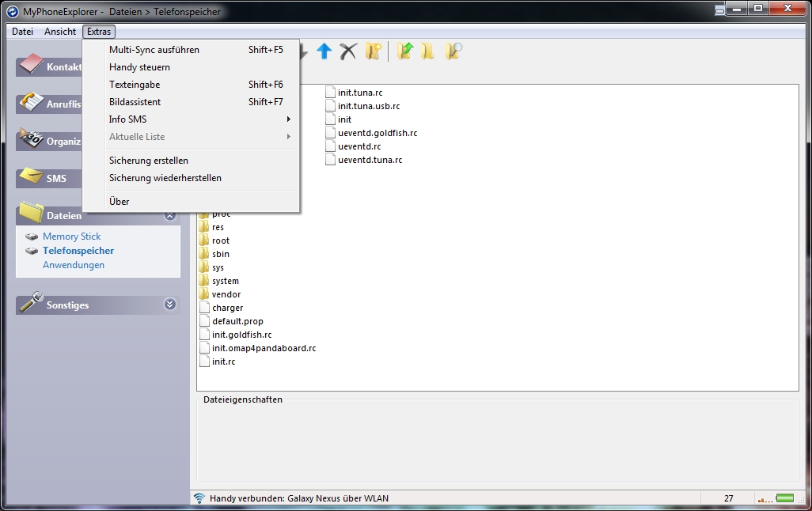Click the Sonstiges wrench icon
812x511 pixels.
coord(31,302)
